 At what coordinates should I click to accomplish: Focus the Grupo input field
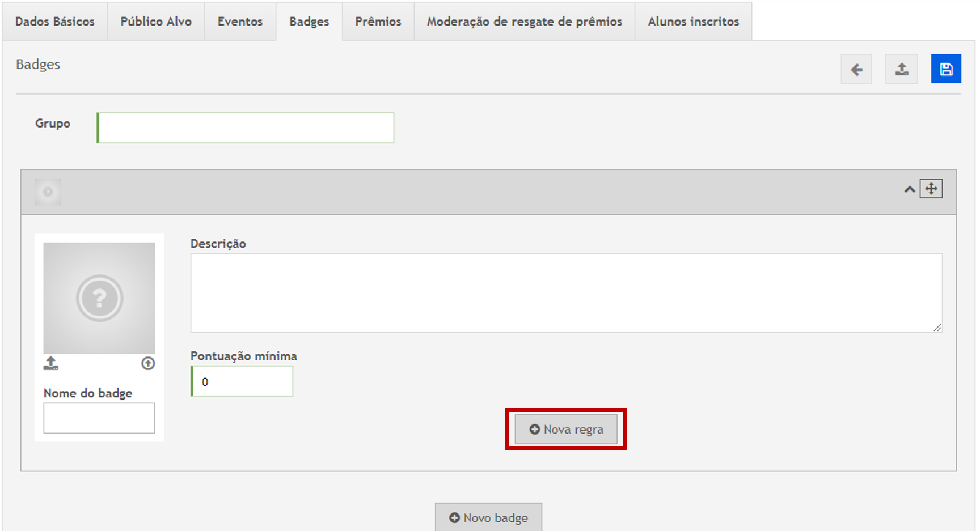(246, 128)
